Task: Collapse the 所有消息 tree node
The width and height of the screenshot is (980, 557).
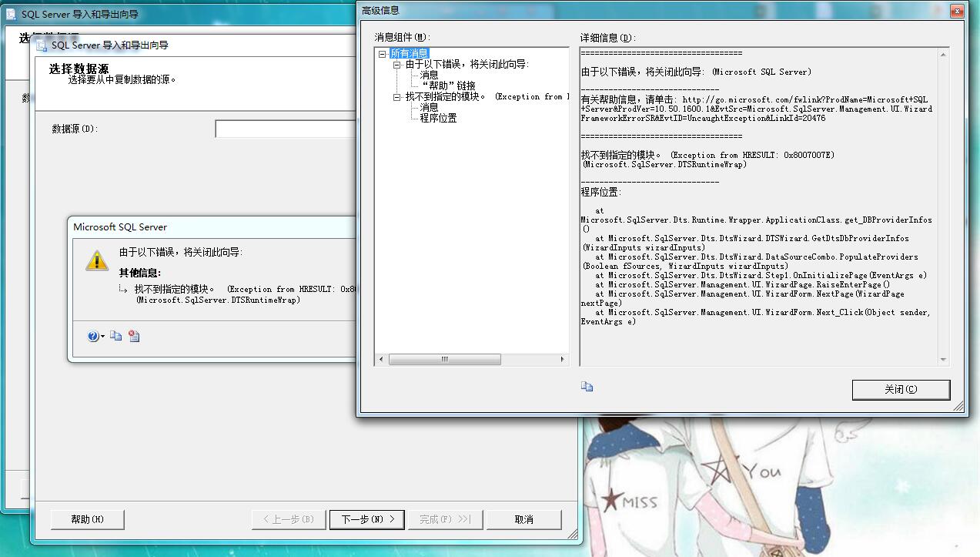Action: tap(383, 54)
